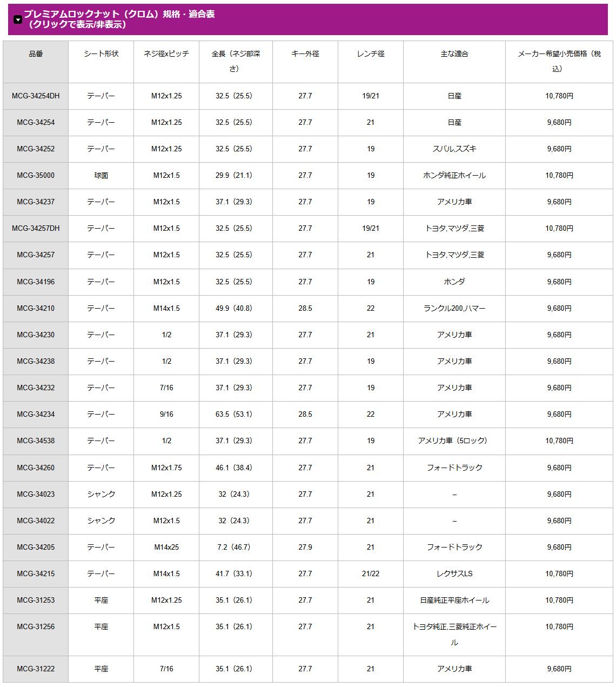Viewport: 616px width, 687px height.
Task: Select the MCG-34257DH part number
Action: pos(36,229)
